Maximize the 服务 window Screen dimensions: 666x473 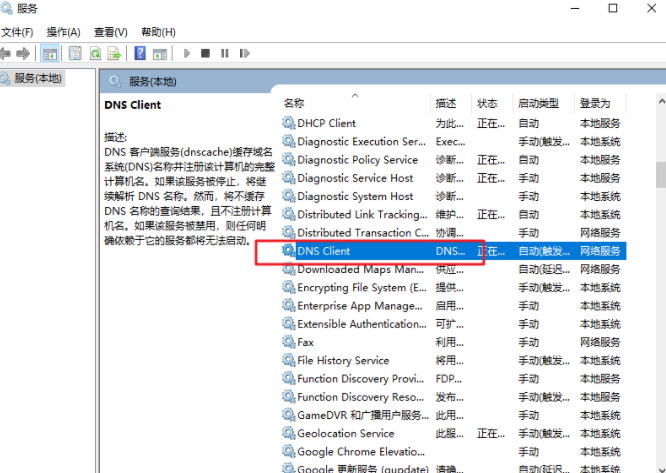point(613,8)
